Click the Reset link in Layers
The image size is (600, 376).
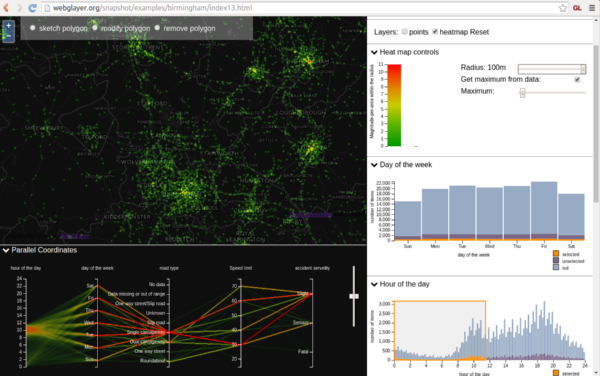click(x=479, y=32)
